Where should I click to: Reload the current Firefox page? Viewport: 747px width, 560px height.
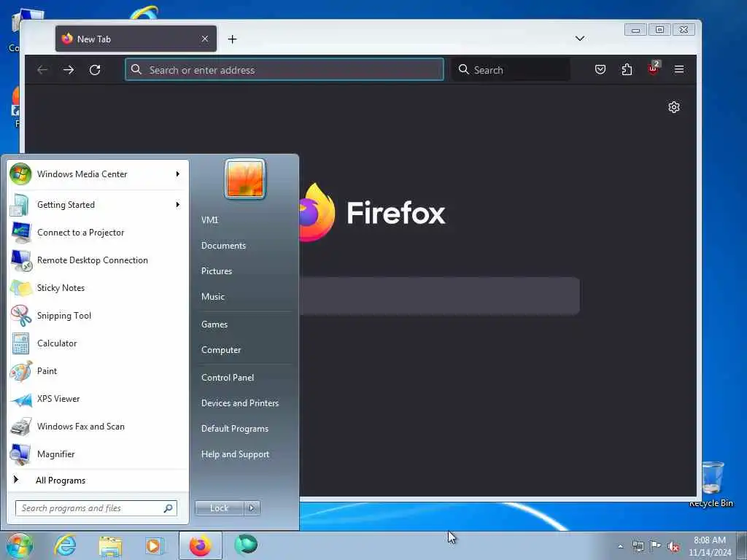pyautogui.click(x=95, y=70)
